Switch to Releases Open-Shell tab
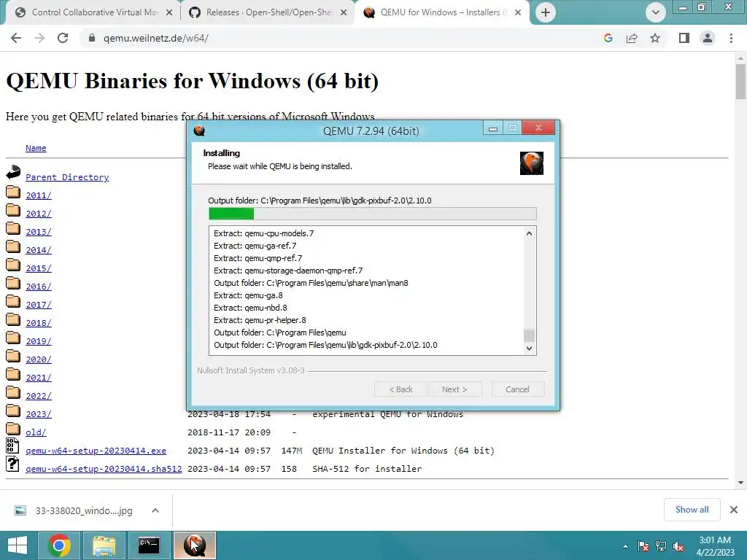 pos(267,12)
